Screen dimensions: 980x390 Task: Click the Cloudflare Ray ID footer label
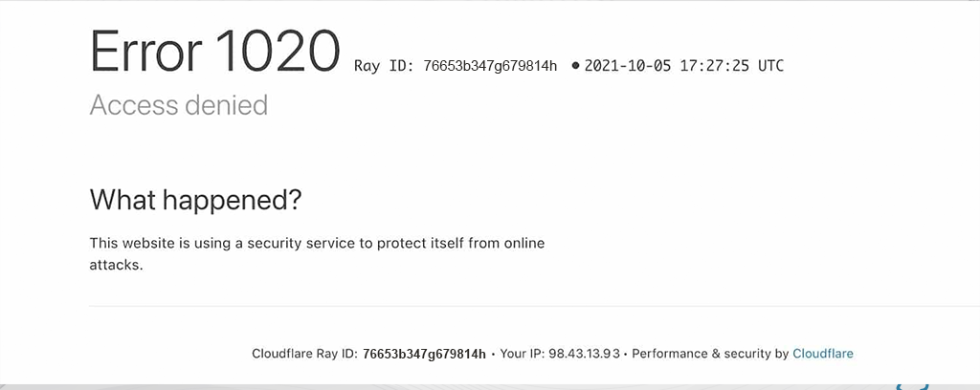pos(304,354)
